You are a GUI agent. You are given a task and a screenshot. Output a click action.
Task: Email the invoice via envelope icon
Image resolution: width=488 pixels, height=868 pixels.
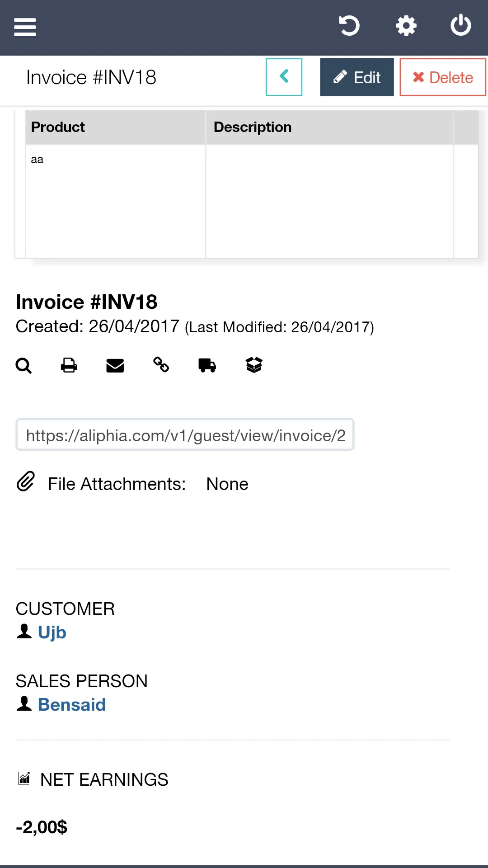click(115, 365)
